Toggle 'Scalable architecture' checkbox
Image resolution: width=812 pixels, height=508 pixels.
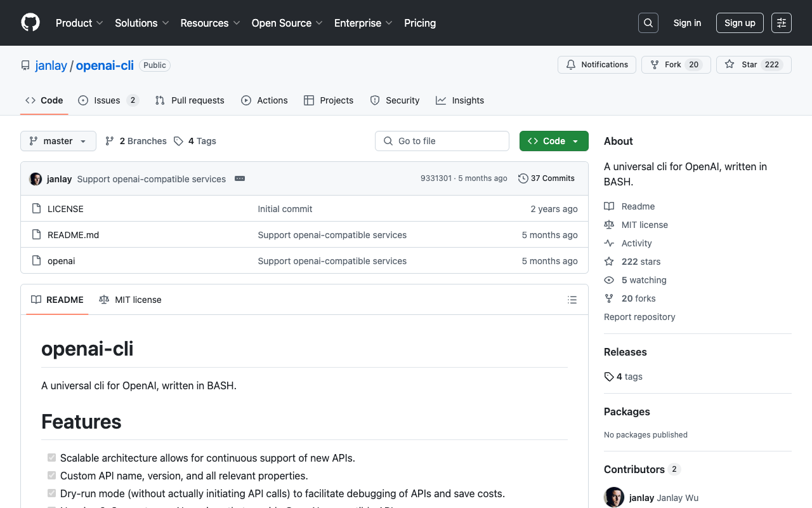pyautogui.click(x=52, y=458)
